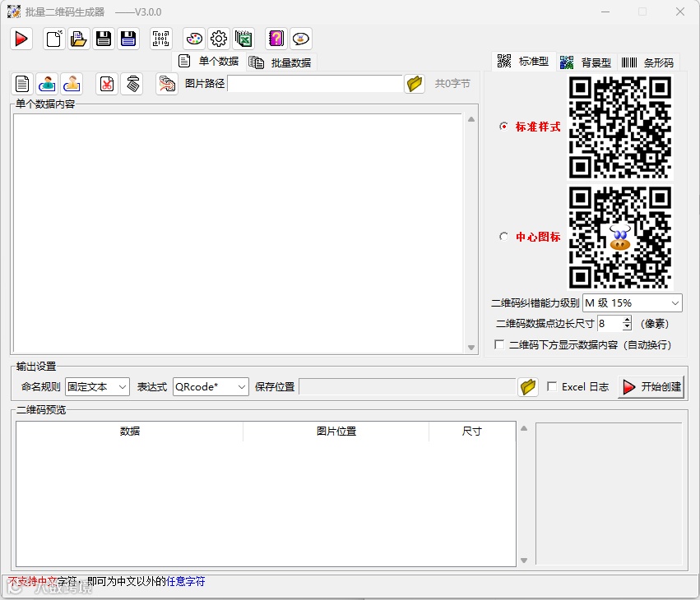Click the 尺寸 column header

click(x=472, y=432)
